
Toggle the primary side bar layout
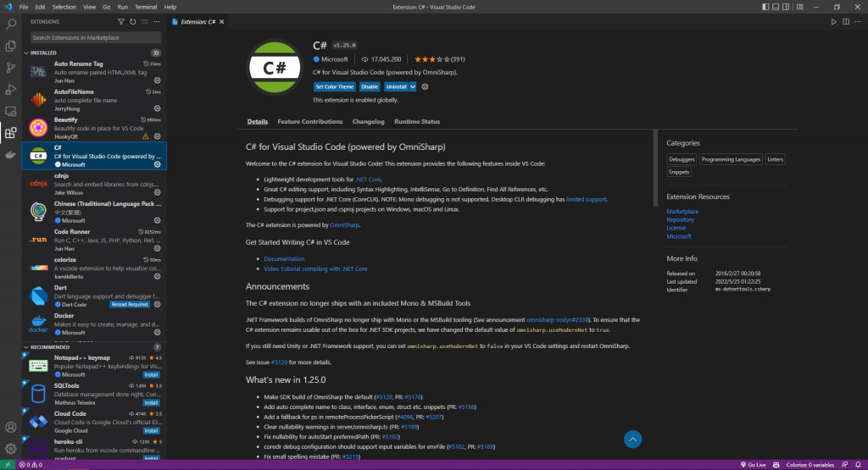pyautogui.click(x=765, y=7)
